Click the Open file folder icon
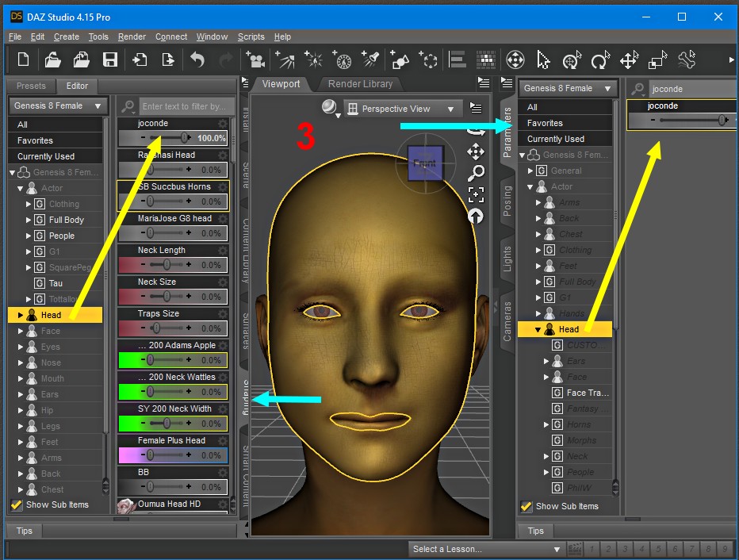 tap(52, 59)
